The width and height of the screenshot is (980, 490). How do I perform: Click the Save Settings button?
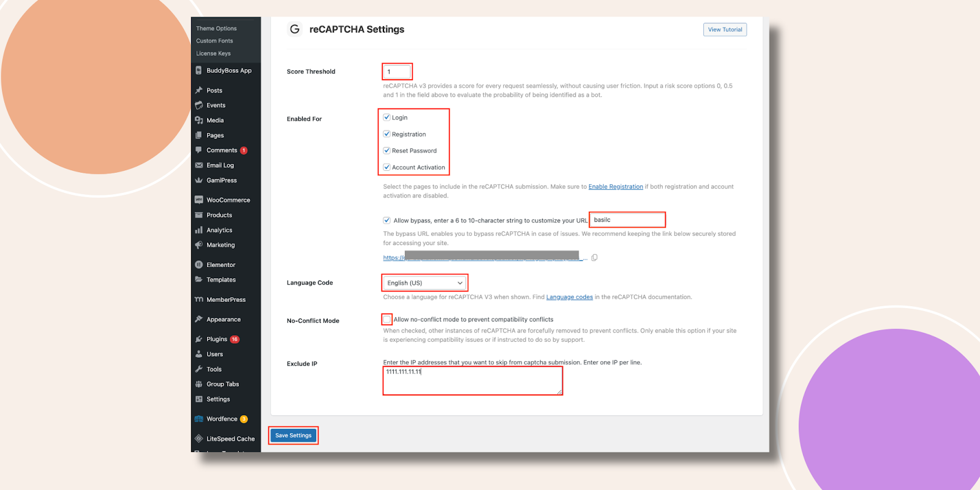[293, 435]
